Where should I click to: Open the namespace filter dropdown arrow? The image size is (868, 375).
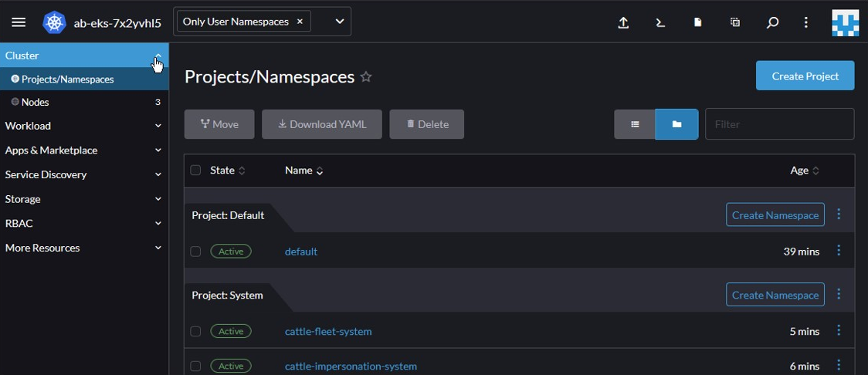coord(339,22)
